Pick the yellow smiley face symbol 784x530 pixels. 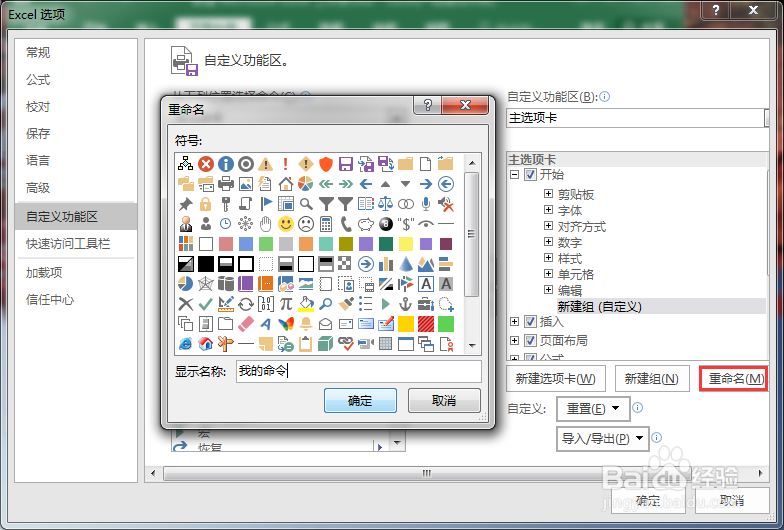(286, 224)
